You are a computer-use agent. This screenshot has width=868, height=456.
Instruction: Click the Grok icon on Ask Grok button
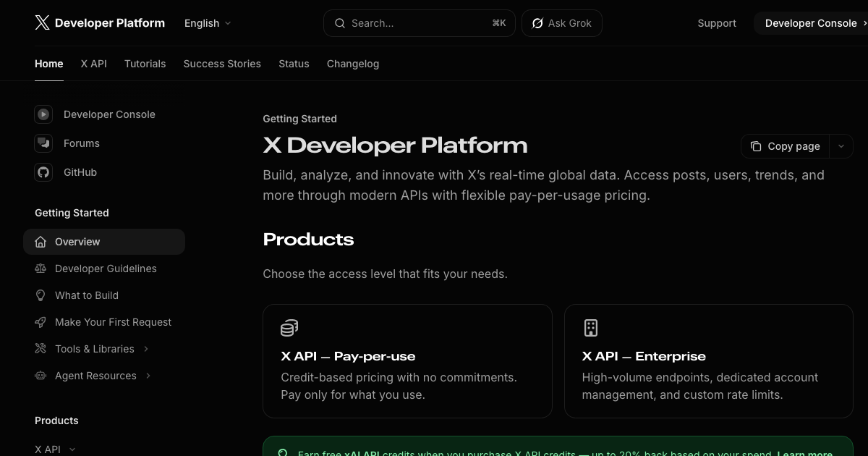pos(537,23)
